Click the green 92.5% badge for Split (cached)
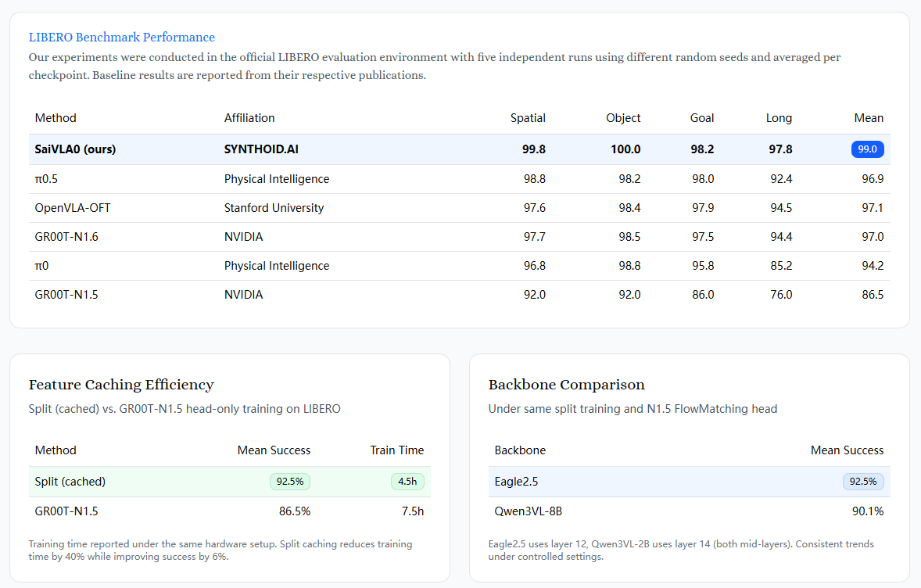Viewport: 921px width, 588px height. (290, 482)
